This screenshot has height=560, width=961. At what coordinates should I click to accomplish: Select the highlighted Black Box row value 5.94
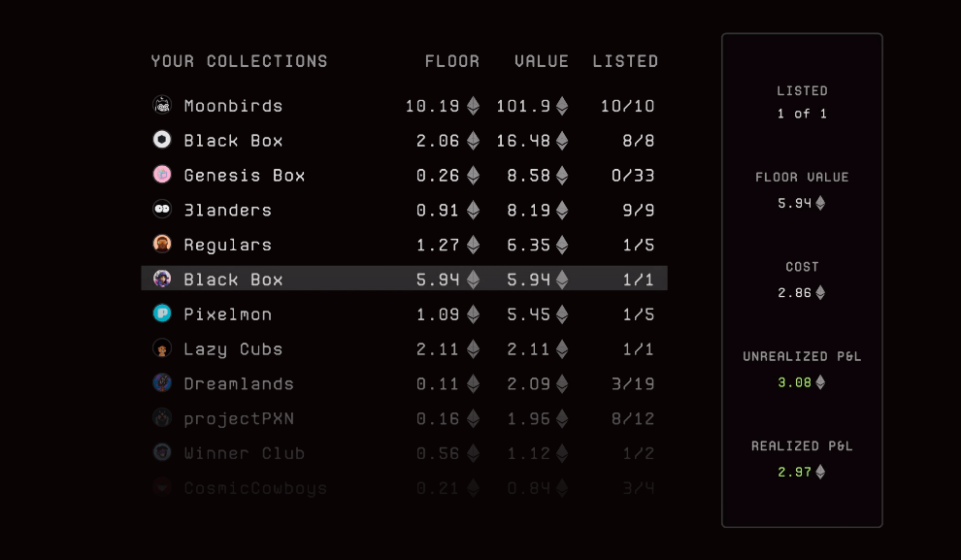point(523,280)
